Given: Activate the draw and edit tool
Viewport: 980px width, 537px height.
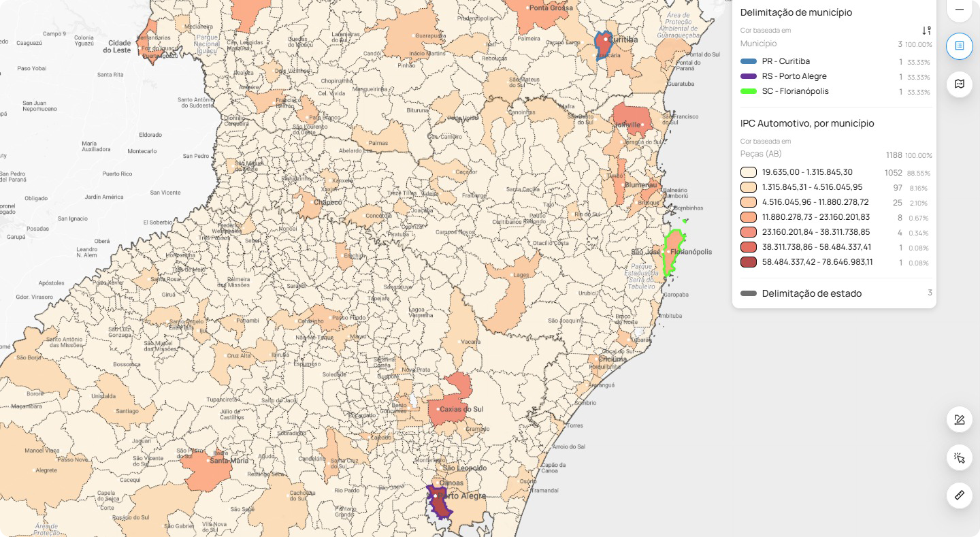Looking at the screenshot, I should click(x=960, y=419).
